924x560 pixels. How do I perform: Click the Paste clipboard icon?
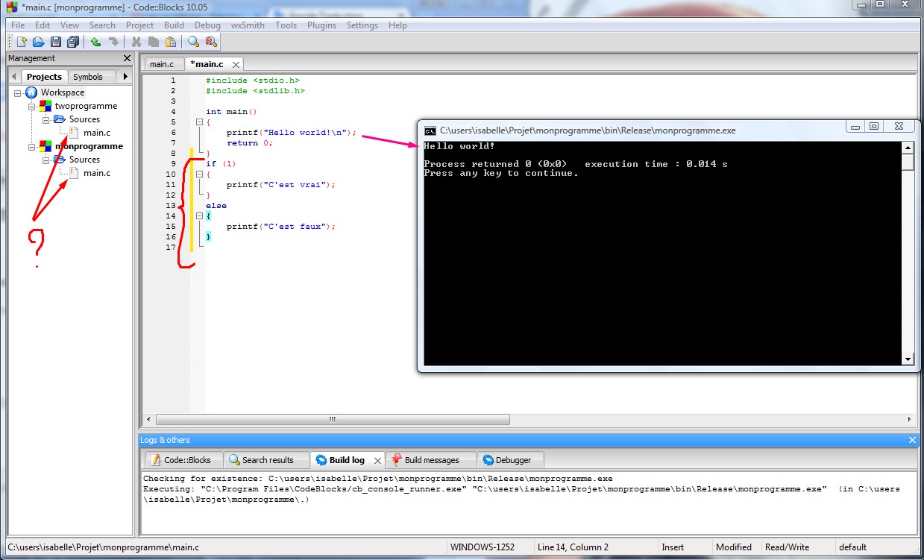171,42
